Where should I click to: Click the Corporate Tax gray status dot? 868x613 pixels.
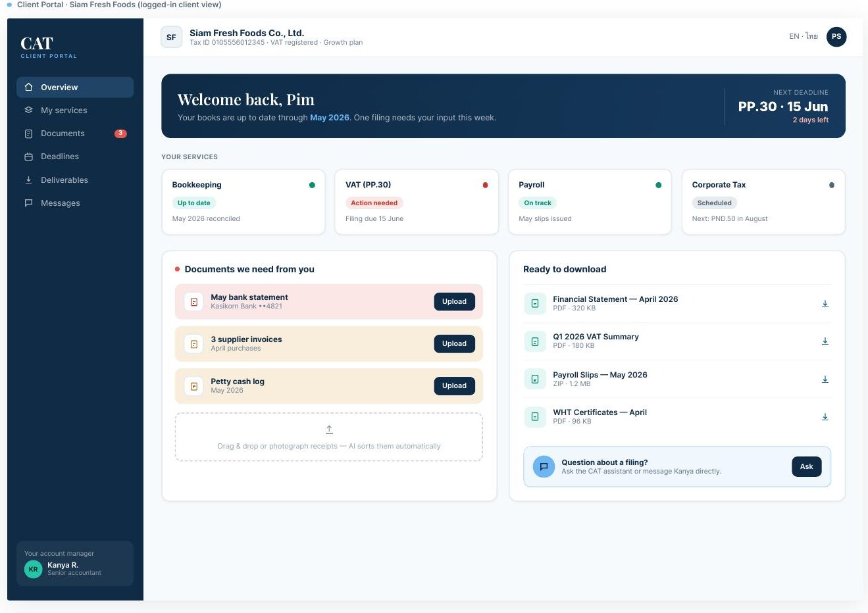832,185
